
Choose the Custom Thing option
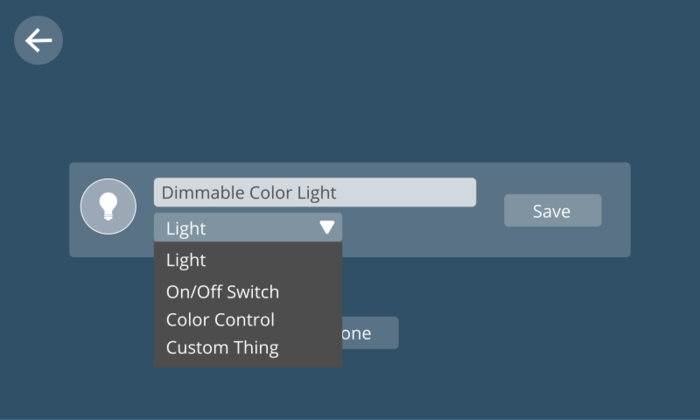click(222, 348)
